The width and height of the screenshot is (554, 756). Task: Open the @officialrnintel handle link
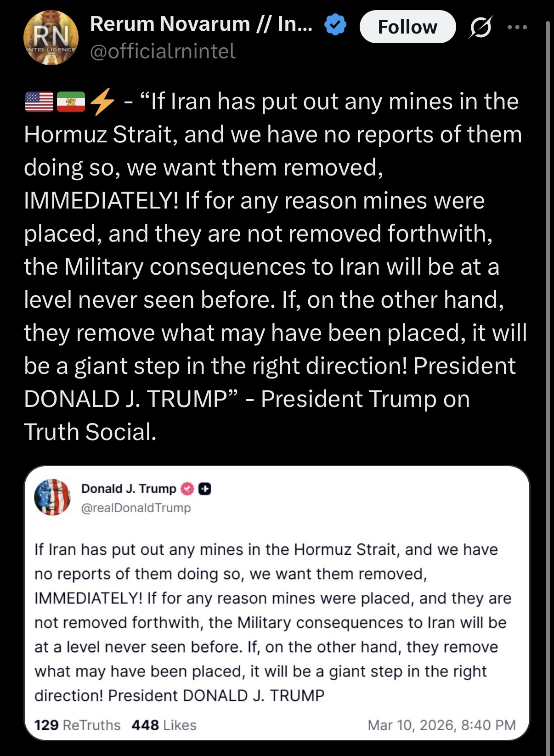click(x=163, y=51)
